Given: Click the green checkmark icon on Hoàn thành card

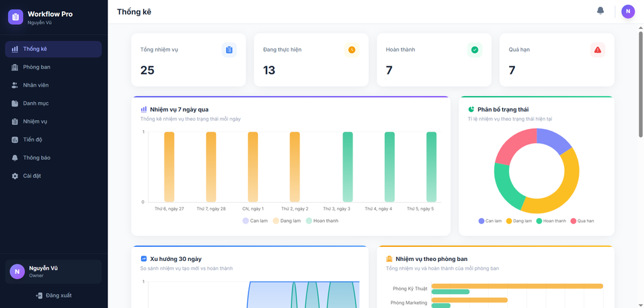Looking at the screenshot, I should click(x=475, y=50).
